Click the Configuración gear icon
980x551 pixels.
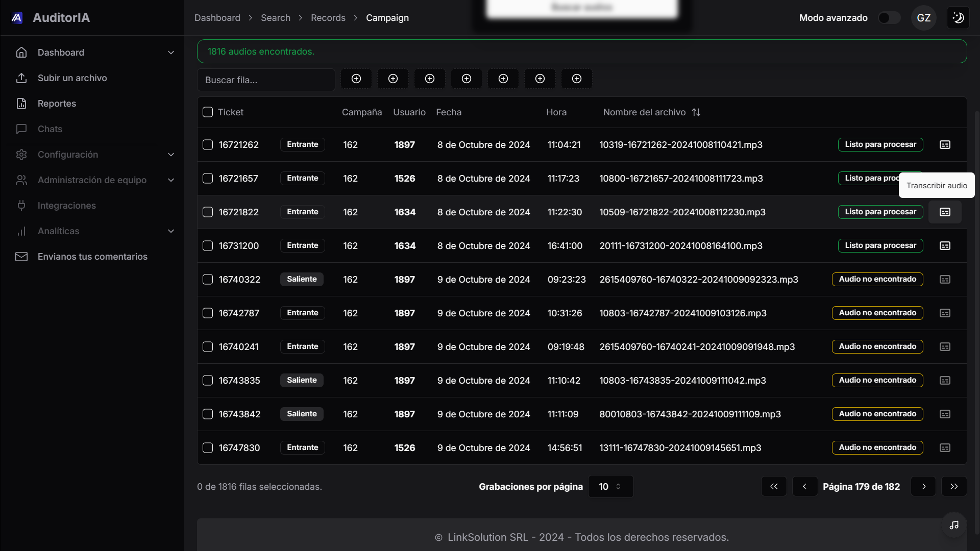(x=21, y=155)
